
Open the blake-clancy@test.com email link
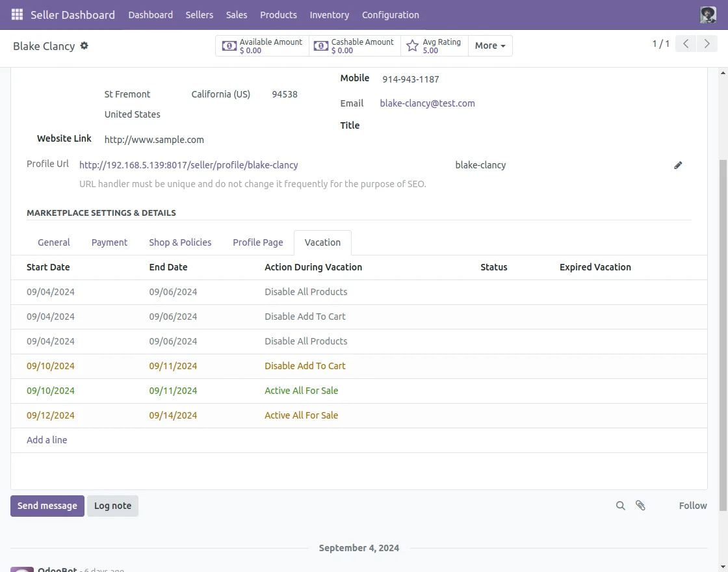pyautogui.click(x=427, y=103)
